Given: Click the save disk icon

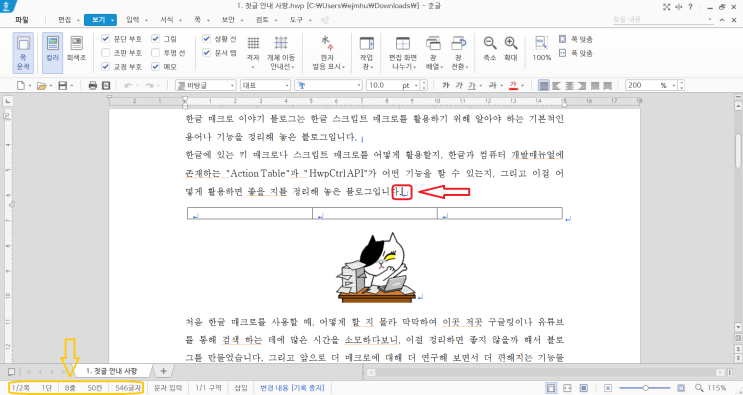Looking at the screenshot, I should (x=63, y=86).
